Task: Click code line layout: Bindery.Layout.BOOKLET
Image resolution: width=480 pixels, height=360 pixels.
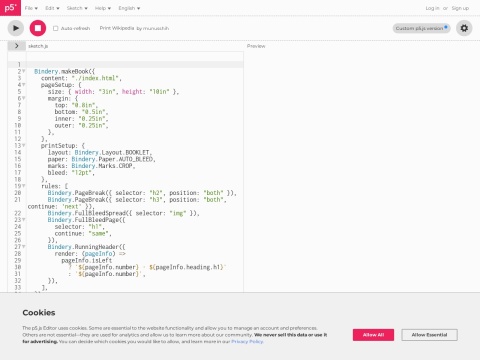Action: pyautogui.click(x=100, y=152)
